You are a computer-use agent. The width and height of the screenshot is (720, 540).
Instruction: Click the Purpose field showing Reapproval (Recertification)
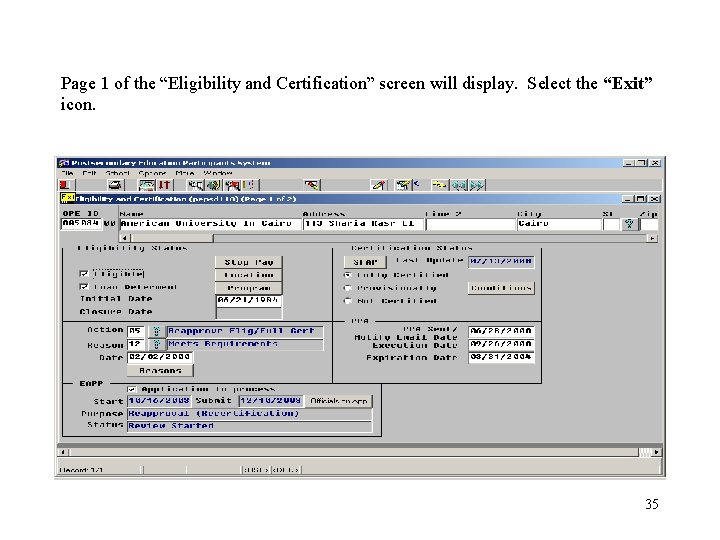249,414
